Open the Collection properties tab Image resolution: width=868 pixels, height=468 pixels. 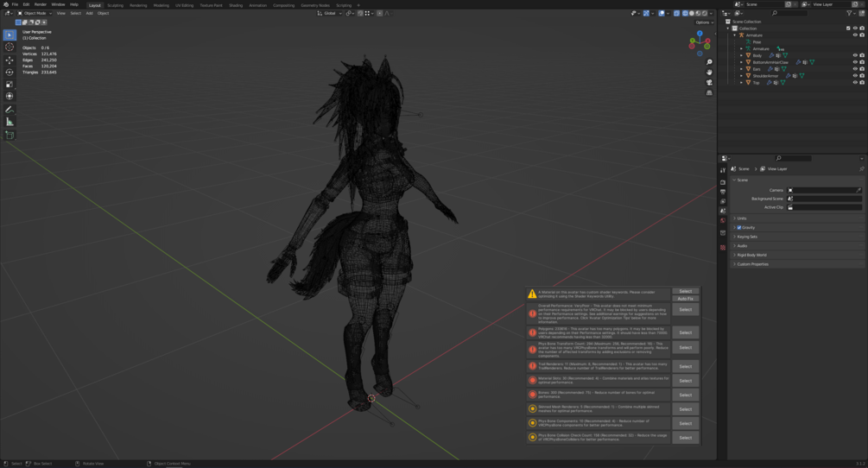[x=723, y=233]
